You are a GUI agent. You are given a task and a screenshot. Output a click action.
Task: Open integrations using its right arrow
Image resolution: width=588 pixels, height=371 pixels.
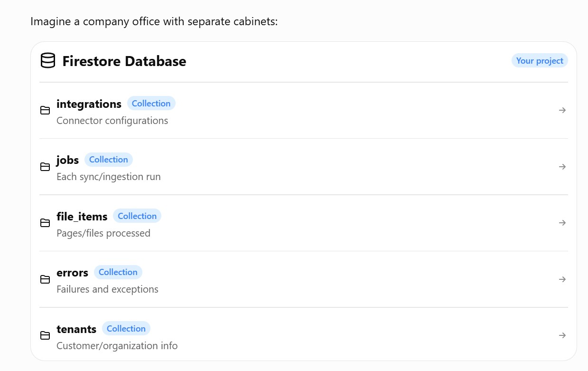[x=562, y=110]
